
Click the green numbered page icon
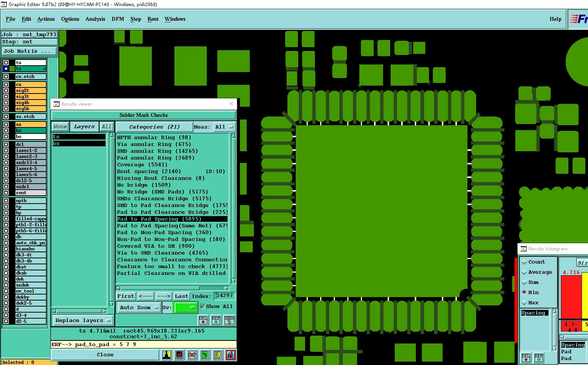[x=205, y=355]
